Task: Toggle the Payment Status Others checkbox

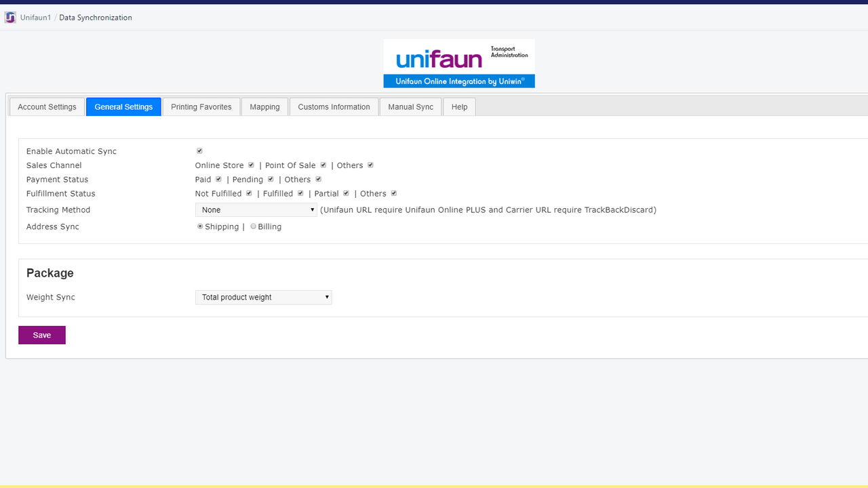Action: 318,180
